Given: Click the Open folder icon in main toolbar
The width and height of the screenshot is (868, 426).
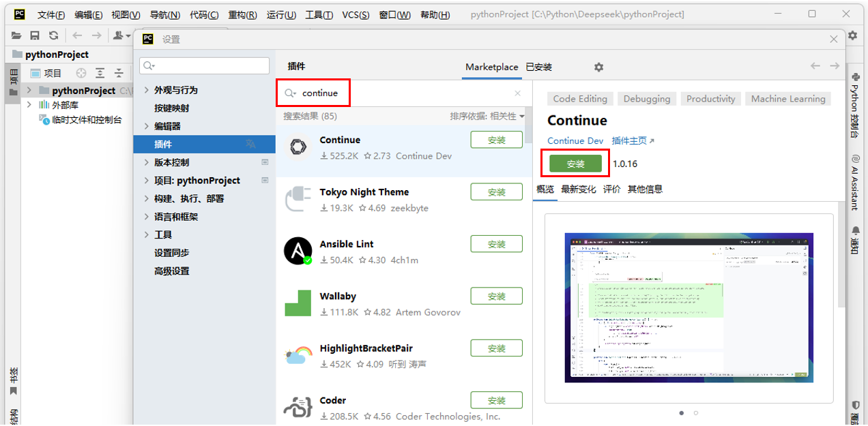Looking at the screenshot, I should click(x=16, y=35).
